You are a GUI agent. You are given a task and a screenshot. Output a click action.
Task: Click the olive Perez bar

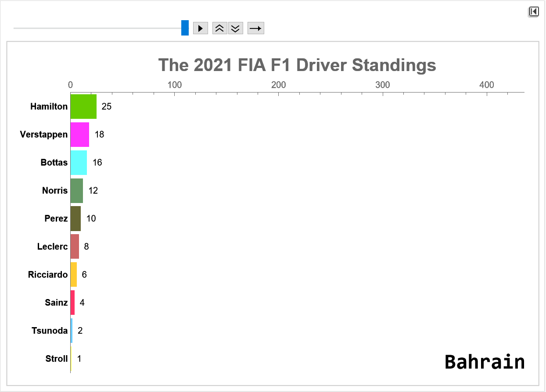point(75,219)
